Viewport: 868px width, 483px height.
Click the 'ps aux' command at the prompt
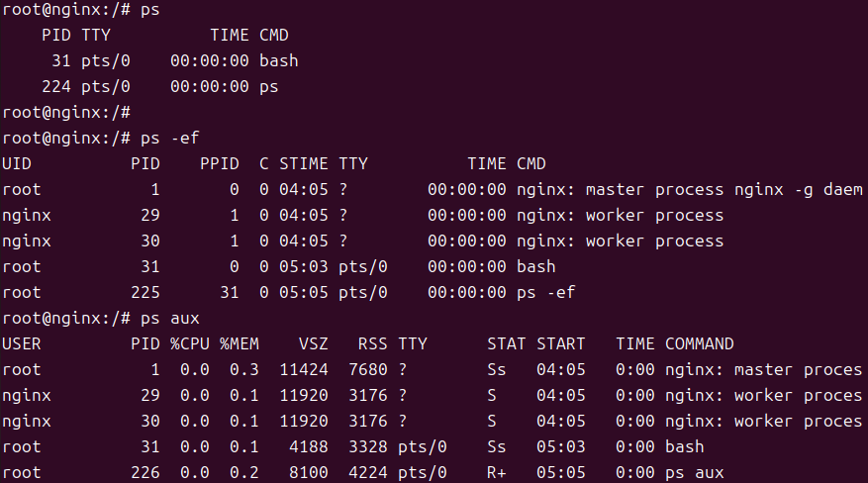tap(169, 319)
